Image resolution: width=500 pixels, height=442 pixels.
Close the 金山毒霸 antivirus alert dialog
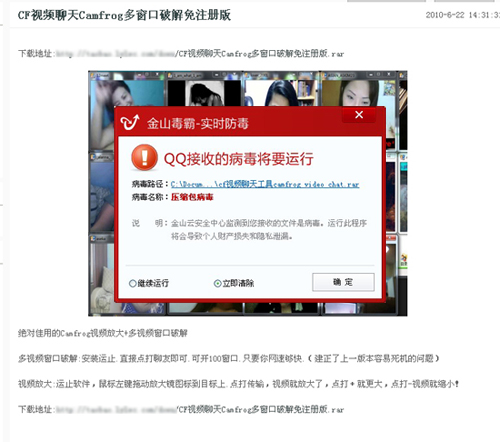click(x=359, y=115)
